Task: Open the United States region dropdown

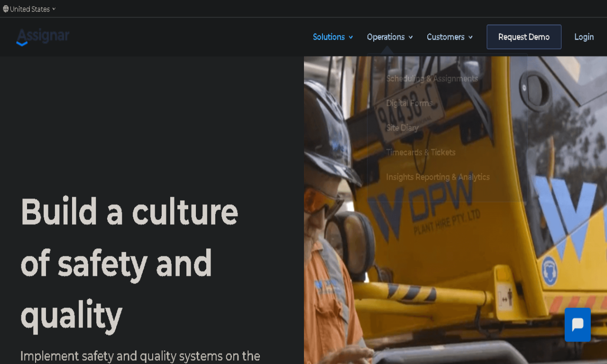Action: pos(29,9)
